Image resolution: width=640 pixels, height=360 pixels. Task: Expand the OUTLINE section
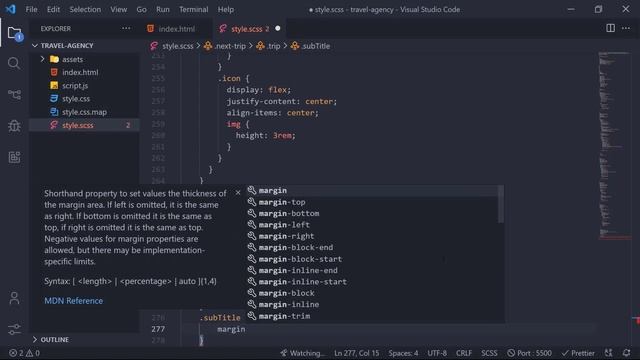(x=84, y=339)
